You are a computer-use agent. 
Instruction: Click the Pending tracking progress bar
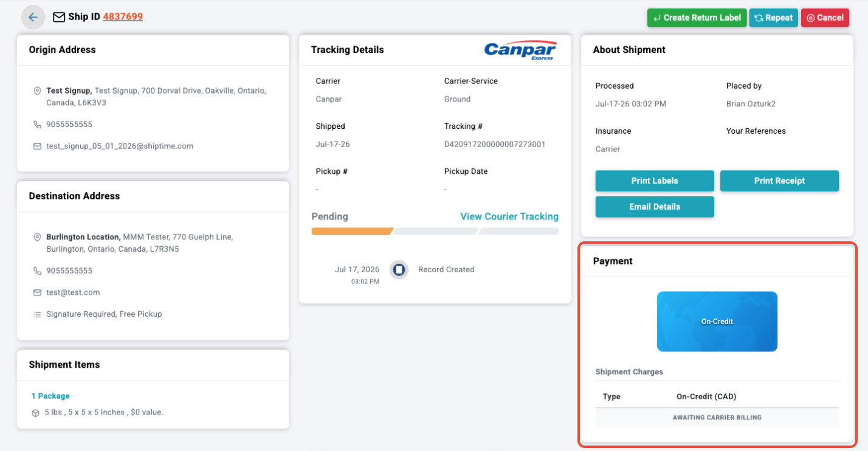click(x=435, y=231)
